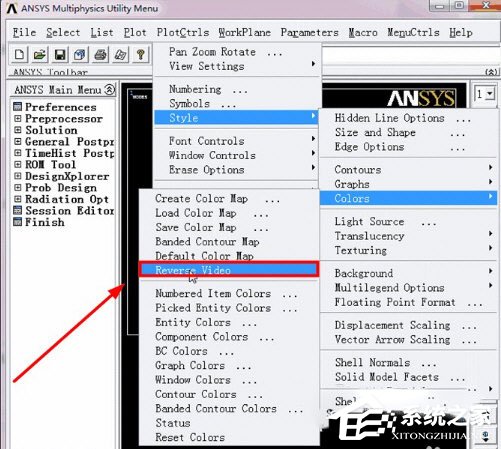
Task: Click the Save Analysis floppy disk icon
Action: click(x=60, y=54)
